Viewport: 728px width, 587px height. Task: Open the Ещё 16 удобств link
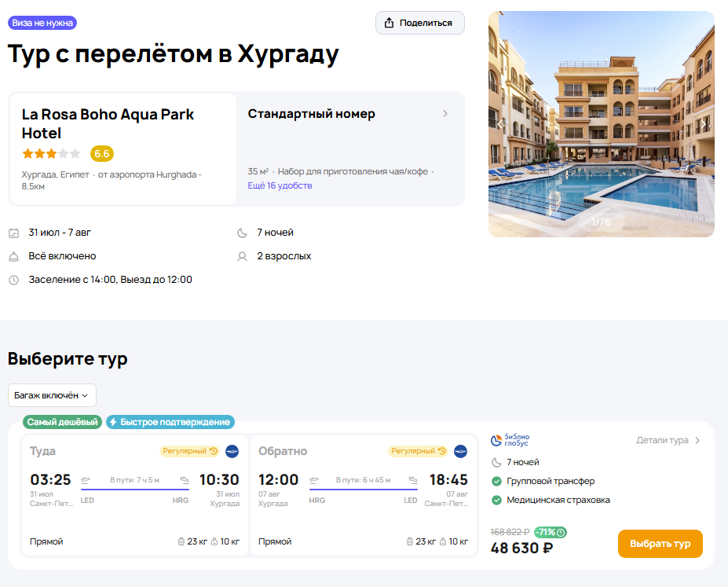click(x=280, y=185)
